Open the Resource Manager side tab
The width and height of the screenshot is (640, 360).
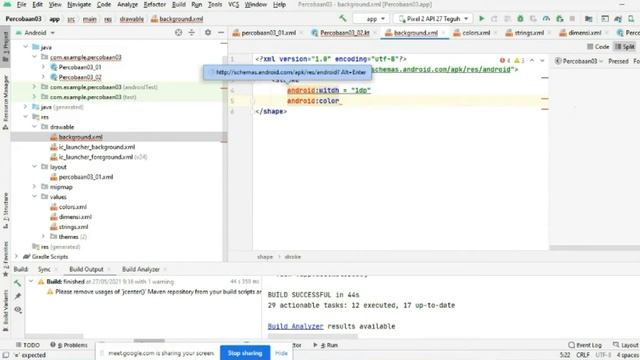pyautogui.click(x=5, y=102)
